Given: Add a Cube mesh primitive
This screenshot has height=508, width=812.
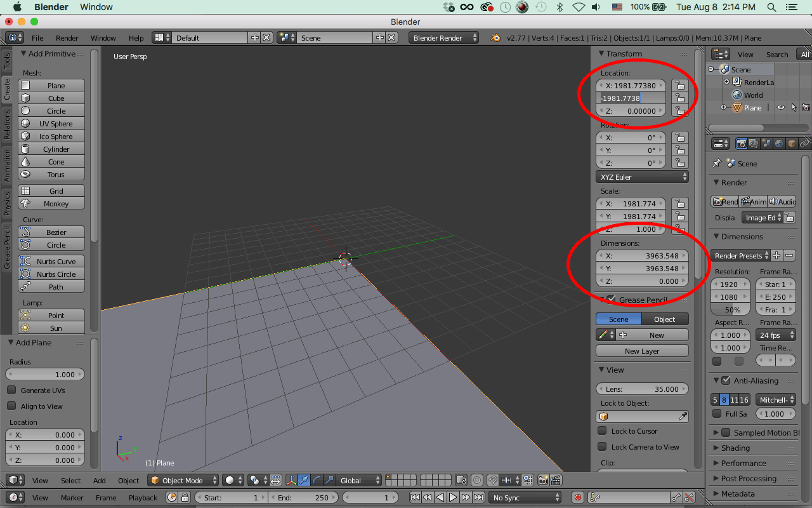Looking at the screenshot, I should [51, 98].
